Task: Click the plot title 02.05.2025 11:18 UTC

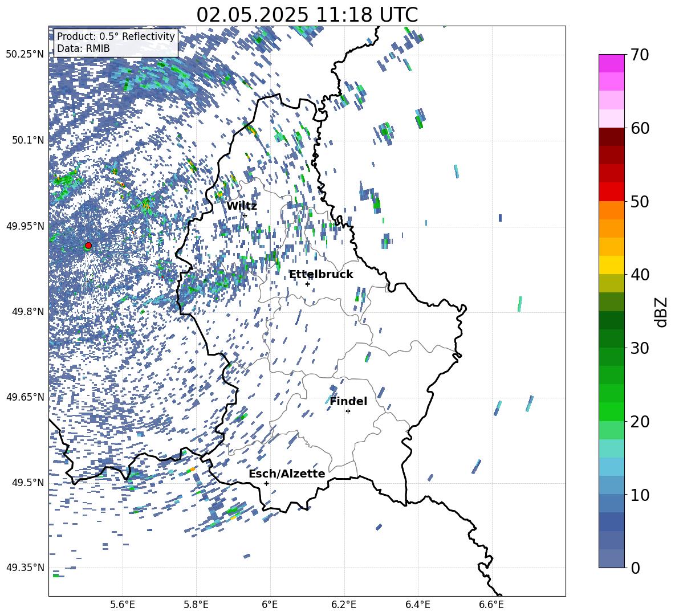Action: point(307,15)
